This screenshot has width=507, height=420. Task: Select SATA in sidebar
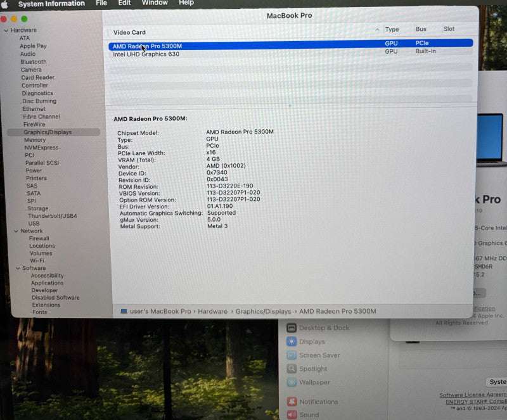click(x=34, y=193)
